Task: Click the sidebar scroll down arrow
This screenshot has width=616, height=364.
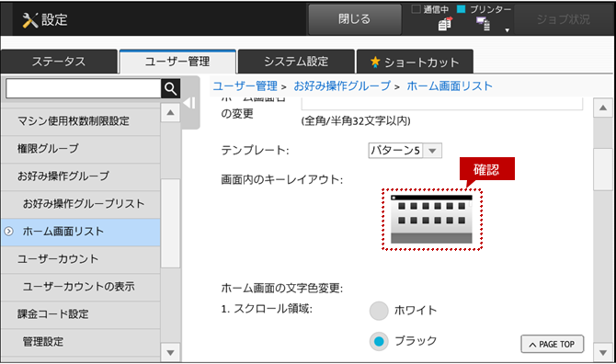Action: pyautogui.click(x=170, y=352)
